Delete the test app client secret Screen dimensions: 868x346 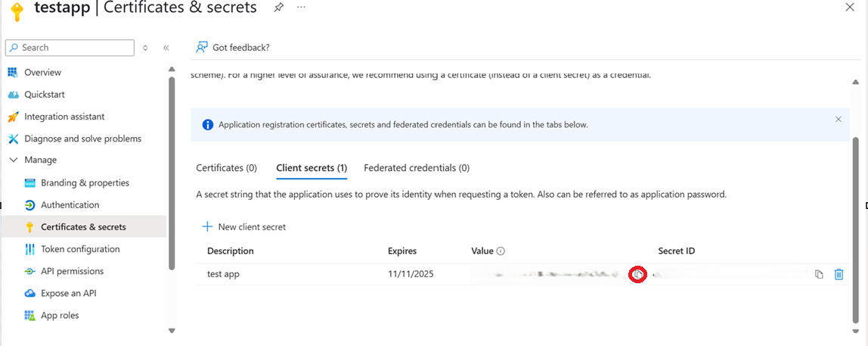point(839,274)
